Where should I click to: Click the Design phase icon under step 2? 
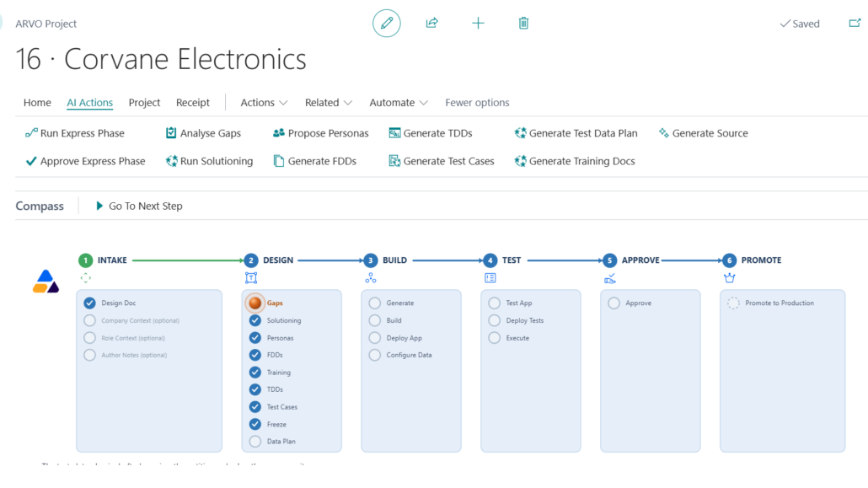click(251, 278)
